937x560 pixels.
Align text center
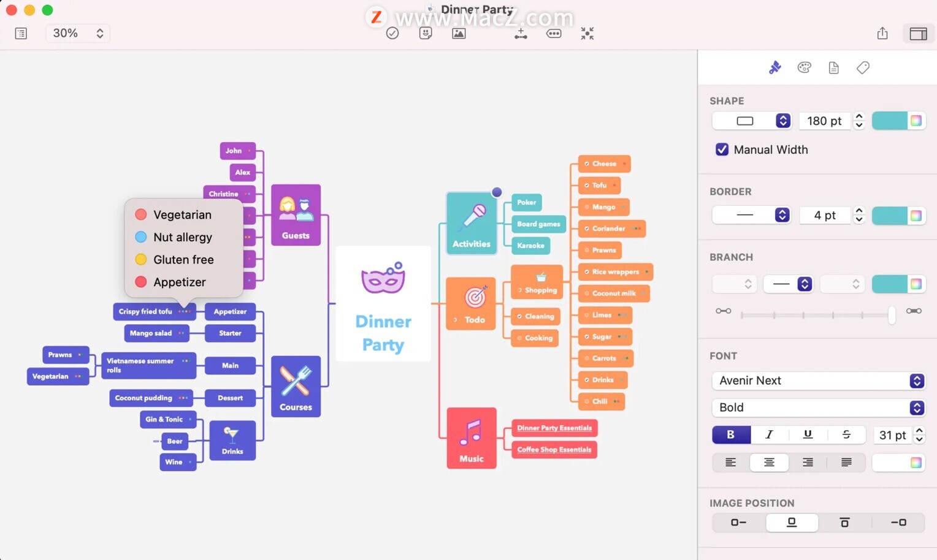point(769,462)
